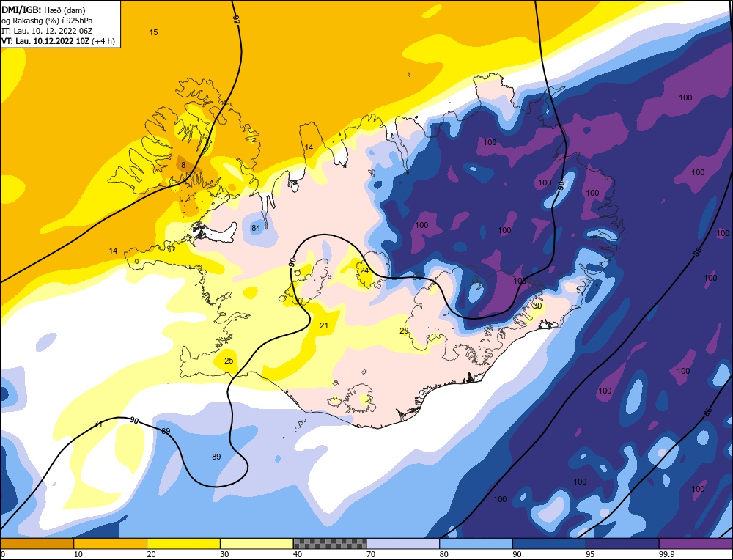Click the init time 'IT: Lau. 10. 12. 2022 06Z'
Image resolution: width=733 pixels, height=560 pixels.
pyautogui.click(x=47, y=31)
